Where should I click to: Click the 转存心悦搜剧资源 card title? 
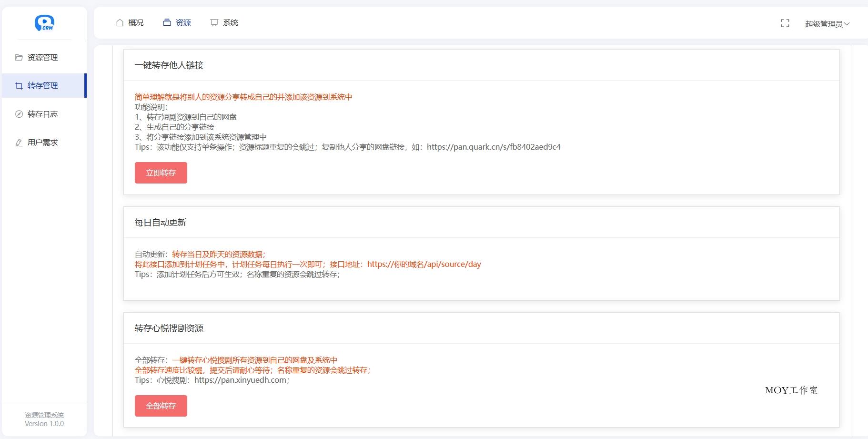point(169,328)
